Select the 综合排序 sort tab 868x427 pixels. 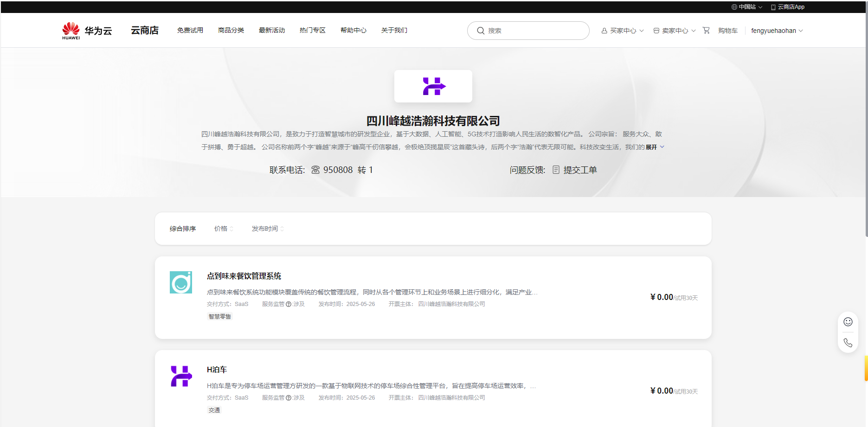[x=183, y=229]
